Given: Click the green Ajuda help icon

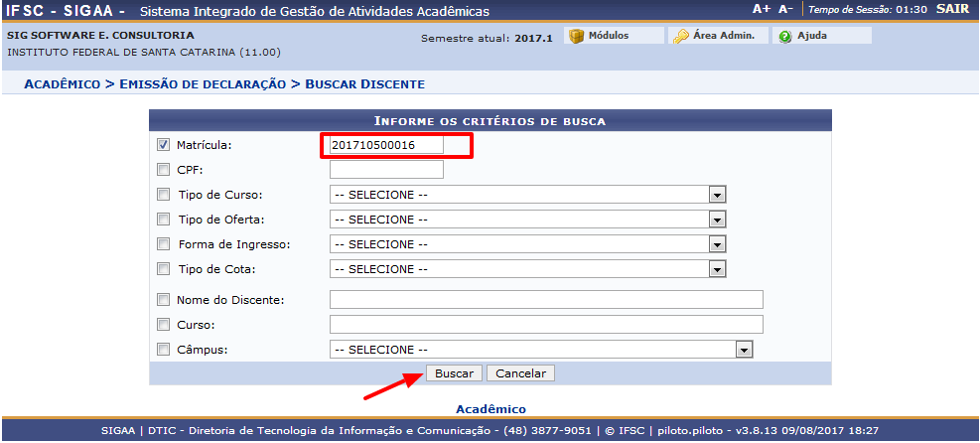Looking at the screenshot, I should tap(785, 36).
